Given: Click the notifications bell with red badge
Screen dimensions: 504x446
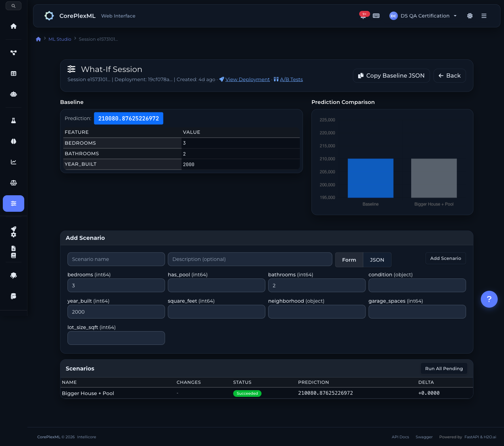Looking at the screenshot, I should click(363, 16).
